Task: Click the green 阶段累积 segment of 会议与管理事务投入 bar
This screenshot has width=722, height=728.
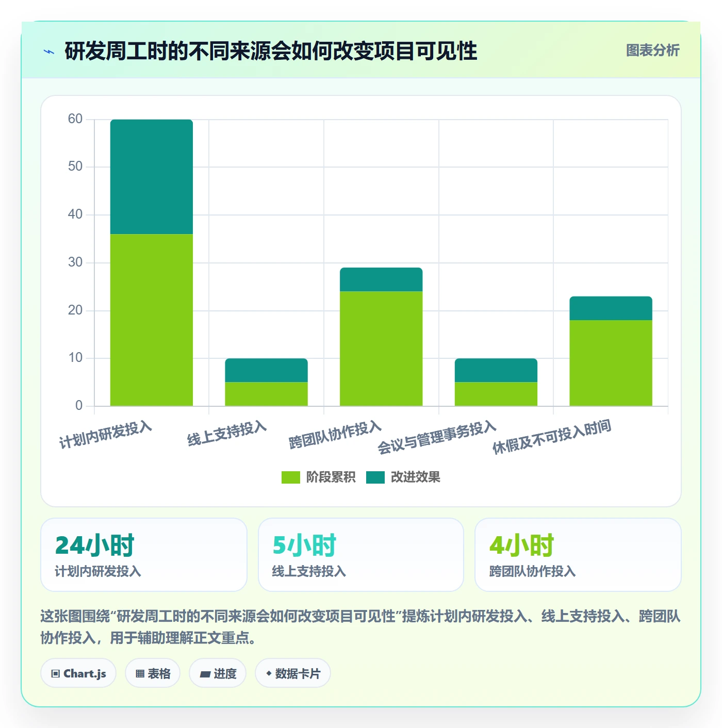Action: click(496, 394)
